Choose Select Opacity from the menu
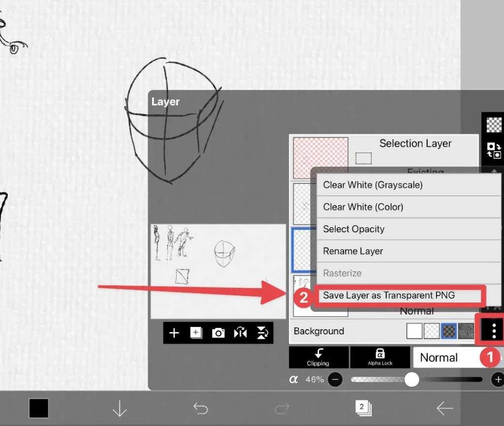Viewport: 504px width, 426px height. point(352,229)
